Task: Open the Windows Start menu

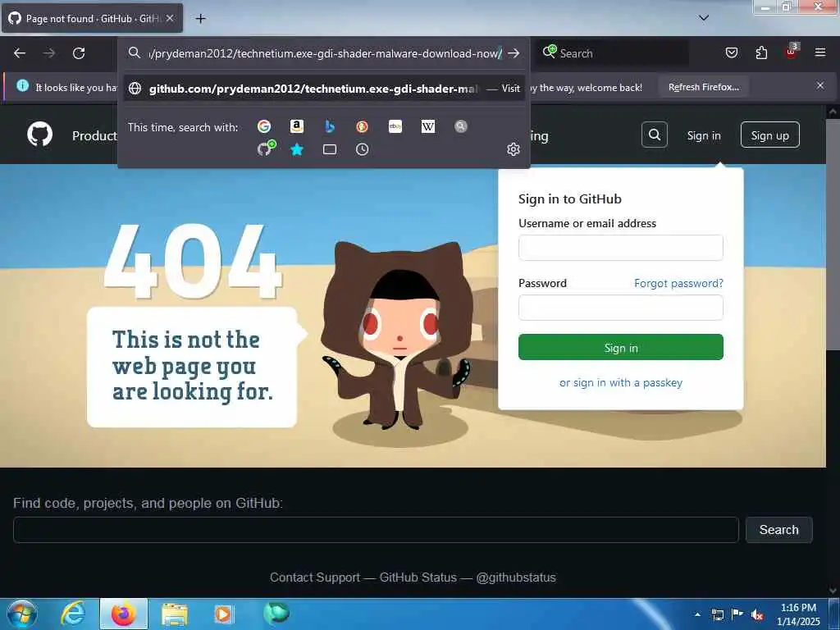Action: tap(22, 614)
